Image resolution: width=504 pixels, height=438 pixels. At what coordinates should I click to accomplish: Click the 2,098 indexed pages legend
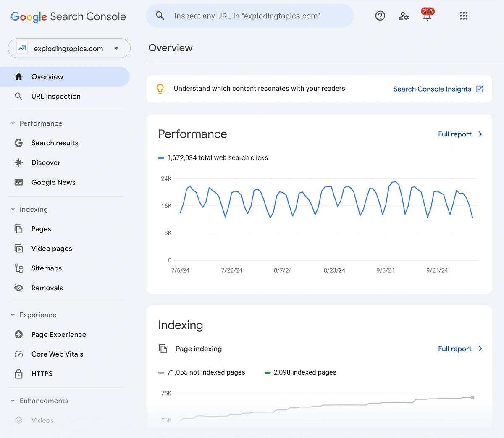[301, 372]
